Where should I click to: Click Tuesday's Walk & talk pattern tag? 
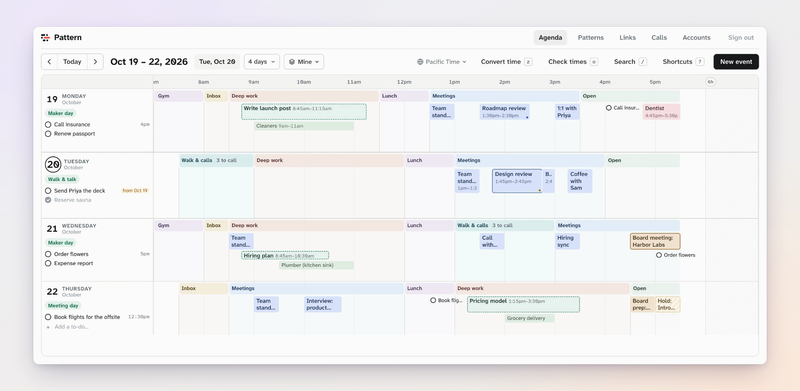pos(62,179)
